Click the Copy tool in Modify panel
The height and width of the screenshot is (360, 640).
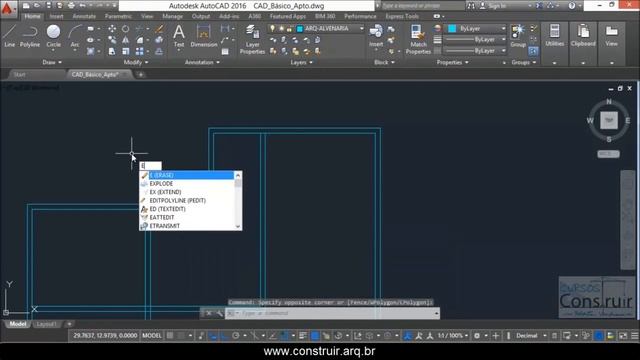[112, 40]
